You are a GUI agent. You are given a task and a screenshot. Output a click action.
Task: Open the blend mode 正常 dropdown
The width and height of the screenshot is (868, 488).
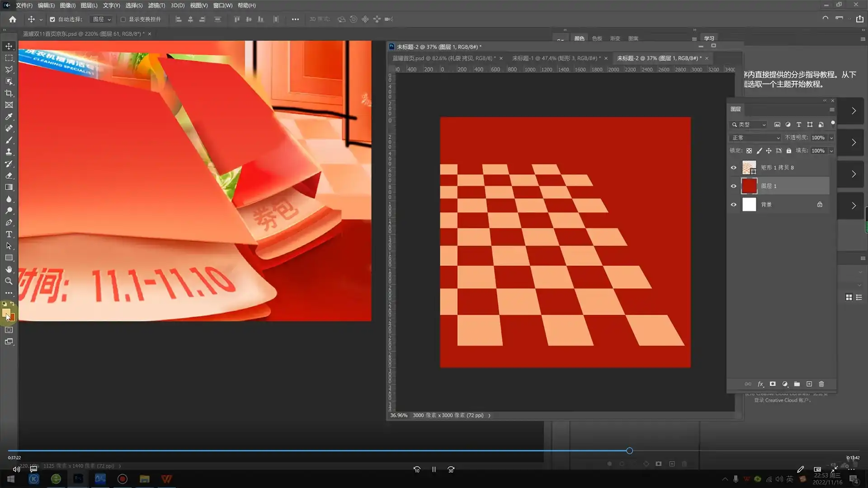pyautogui.click(x=755, y=137)
